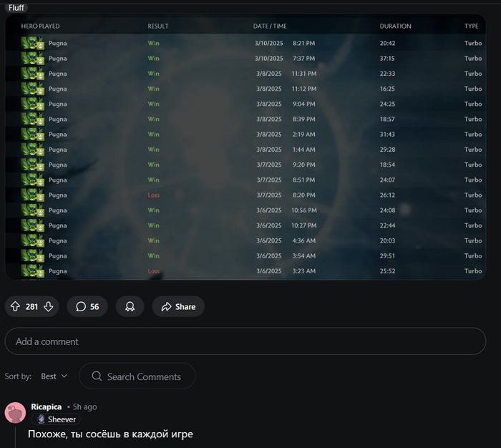Click Pugna hero icon for 10:27 PM match
The width and height of the screenshot is (501, 448).
pos(33,225)
